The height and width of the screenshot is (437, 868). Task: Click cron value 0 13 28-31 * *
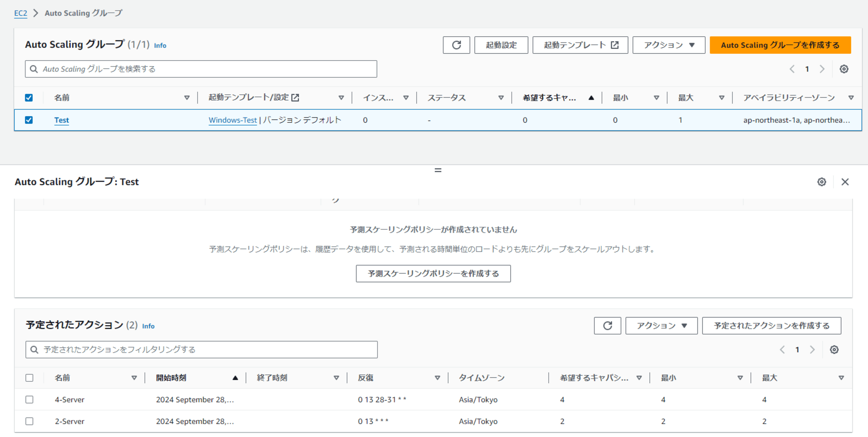[x=382, y=400]
